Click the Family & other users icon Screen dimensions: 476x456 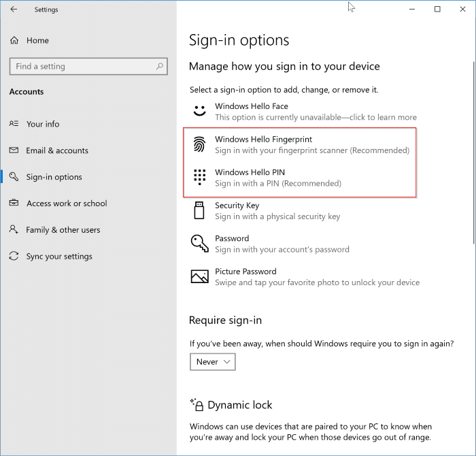(14, 229)
